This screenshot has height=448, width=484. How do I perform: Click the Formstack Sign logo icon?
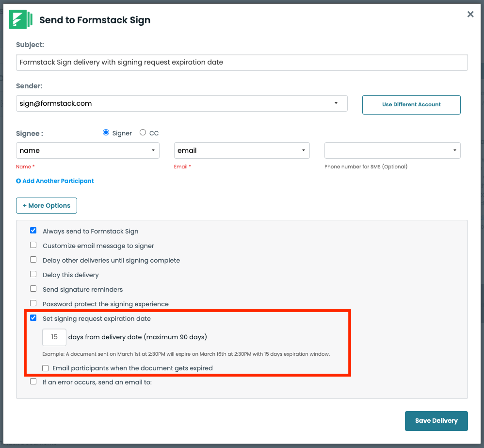click(21, 19)
